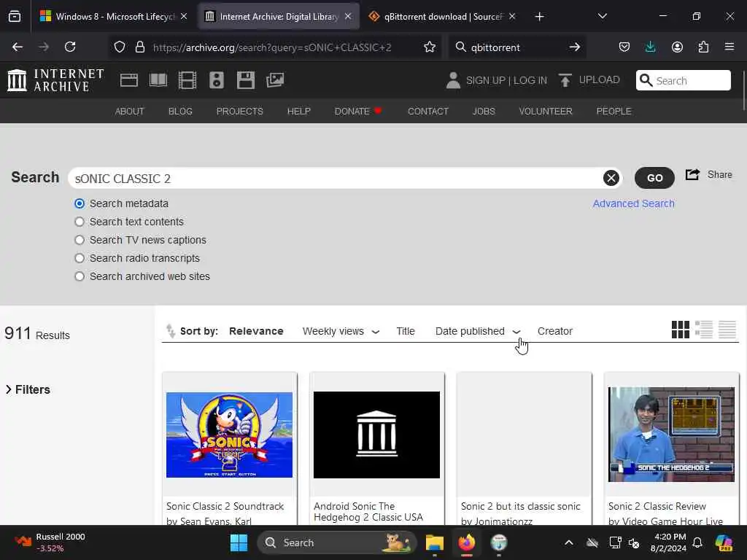
Task: Open the Web (Wayback) media icon
Action: pyautogui.click(x=128, y=80)
